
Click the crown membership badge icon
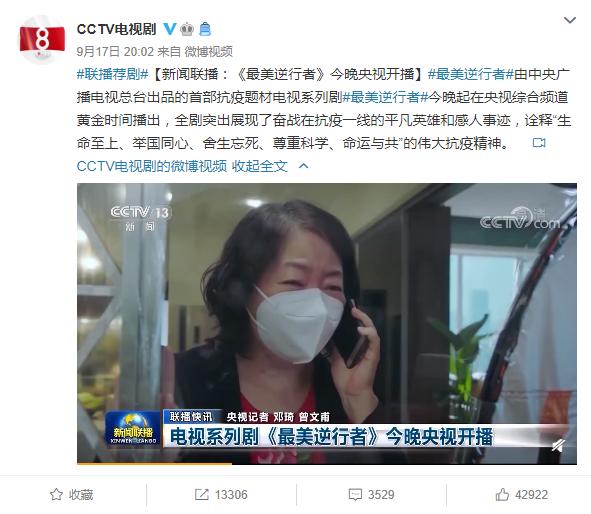click(x=187, y=29)
